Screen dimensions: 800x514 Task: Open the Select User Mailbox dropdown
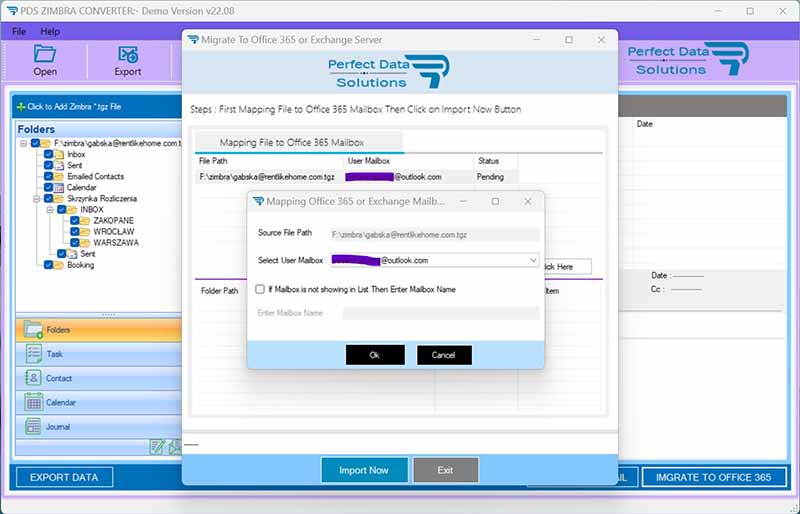pyautogui.click(x=533, y=260)
